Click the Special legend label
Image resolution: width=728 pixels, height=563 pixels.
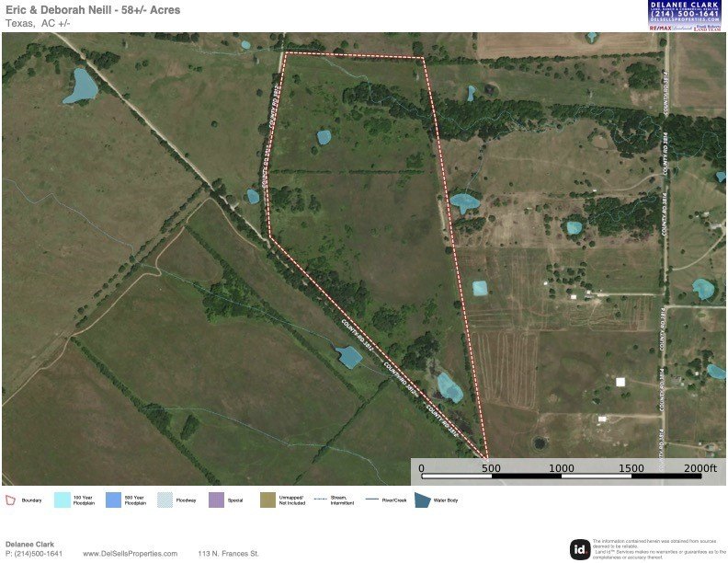(x=235, y=500)
